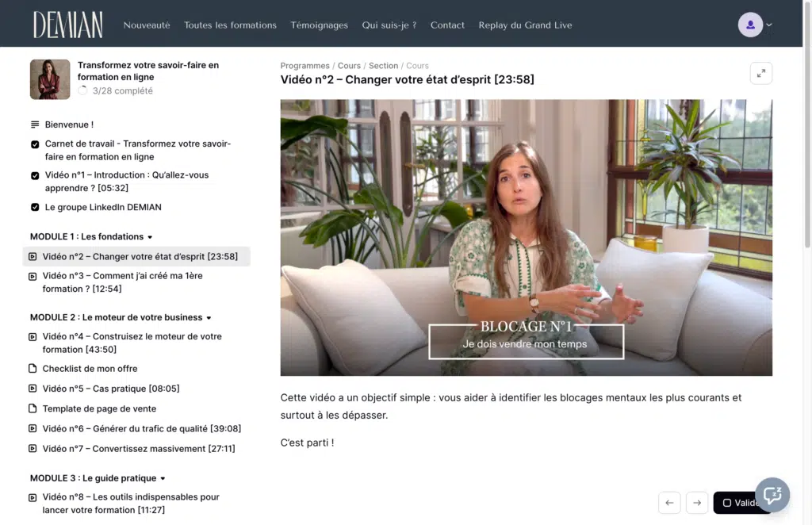Open the Nouveauté menu item

coord(147,25)
